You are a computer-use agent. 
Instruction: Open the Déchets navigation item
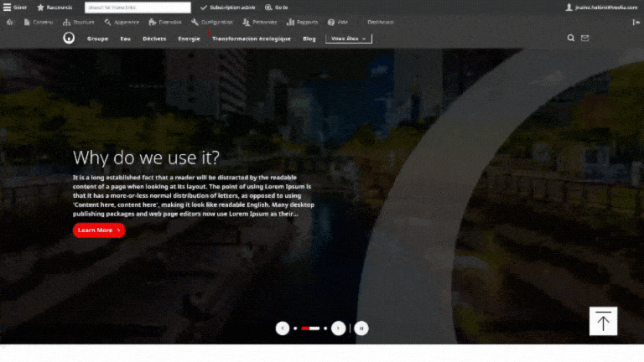pos(154,39)
